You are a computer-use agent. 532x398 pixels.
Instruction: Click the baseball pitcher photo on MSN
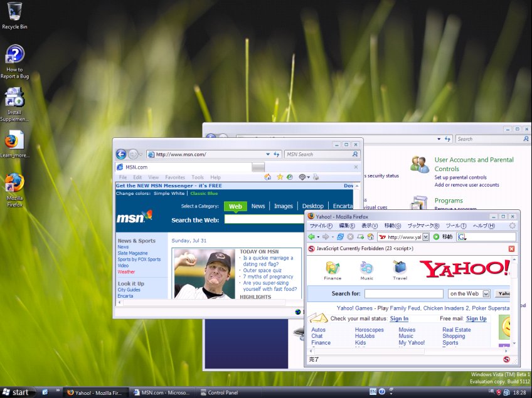(205, 274)
